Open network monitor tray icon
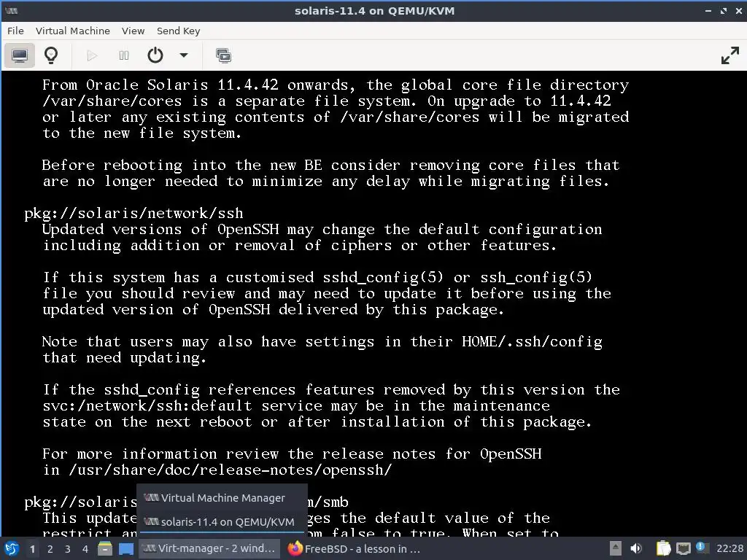Viewport: 747px width, 560px height. coord(683,548)
